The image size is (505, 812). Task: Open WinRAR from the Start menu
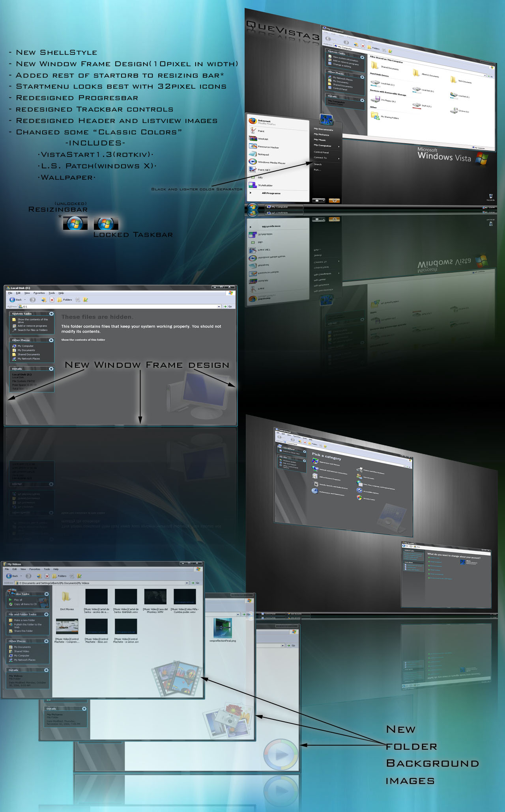pos(259,139)
